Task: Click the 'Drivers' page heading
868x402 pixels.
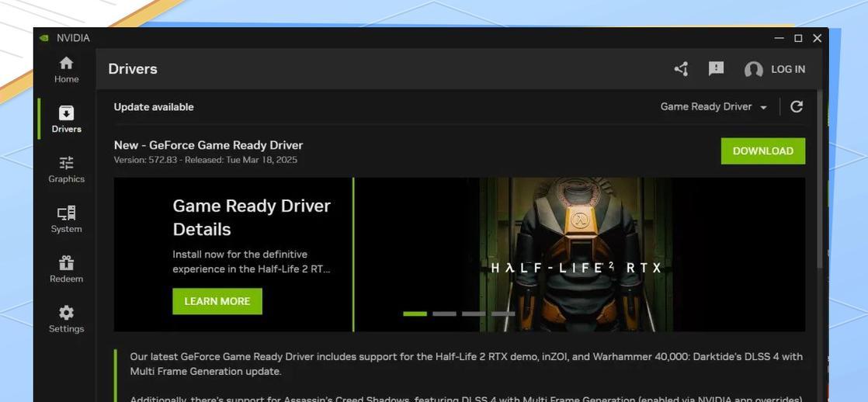Action: 133,69
